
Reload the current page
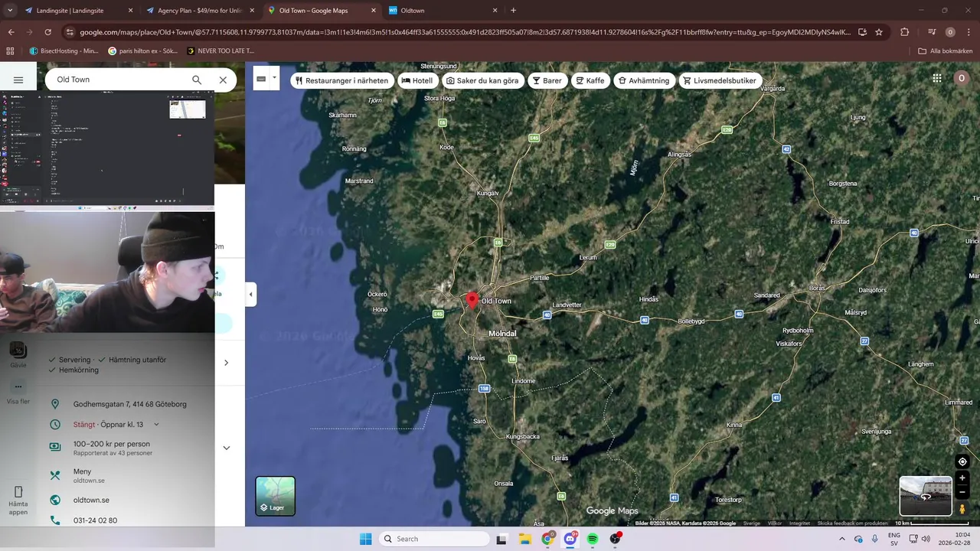pos(47,32)
